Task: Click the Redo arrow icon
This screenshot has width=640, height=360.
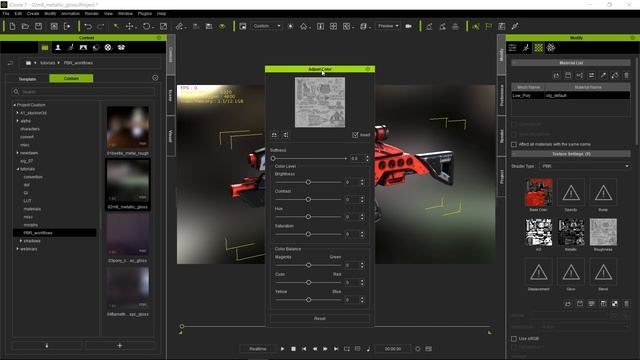Action: click(x=101, y=27)
